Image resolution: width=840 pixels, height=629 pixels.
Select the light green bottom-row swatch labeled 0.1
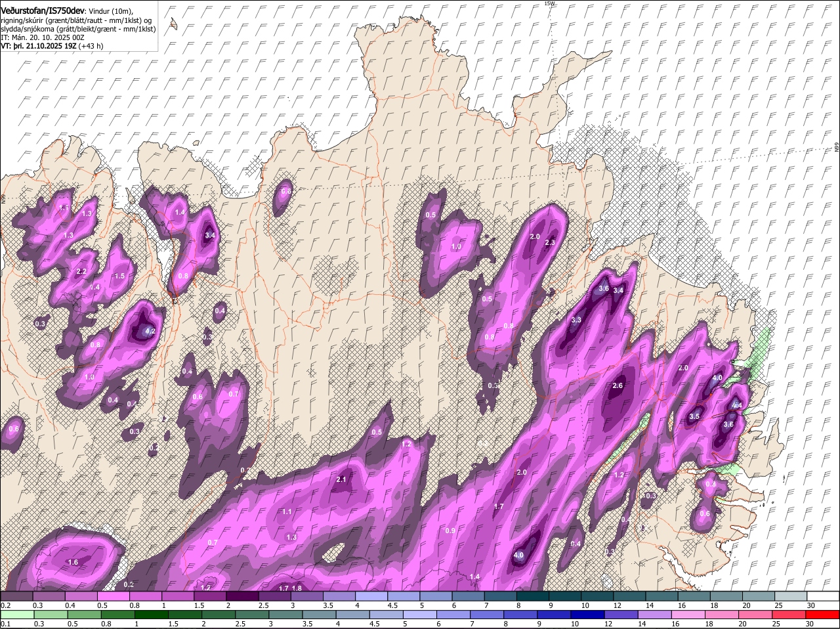(x=17, y=615)
